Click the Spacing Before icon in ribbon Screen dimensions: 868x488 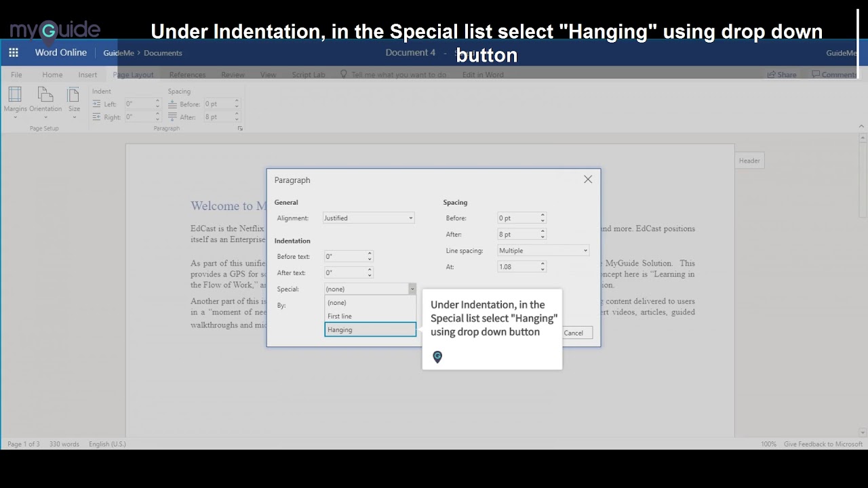click(x=173, y=104)
